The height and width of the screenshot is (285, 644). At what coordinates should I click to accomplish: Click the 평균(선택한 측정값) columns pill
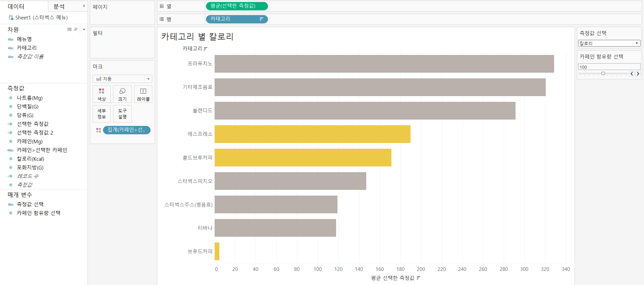tap(237, 6)
